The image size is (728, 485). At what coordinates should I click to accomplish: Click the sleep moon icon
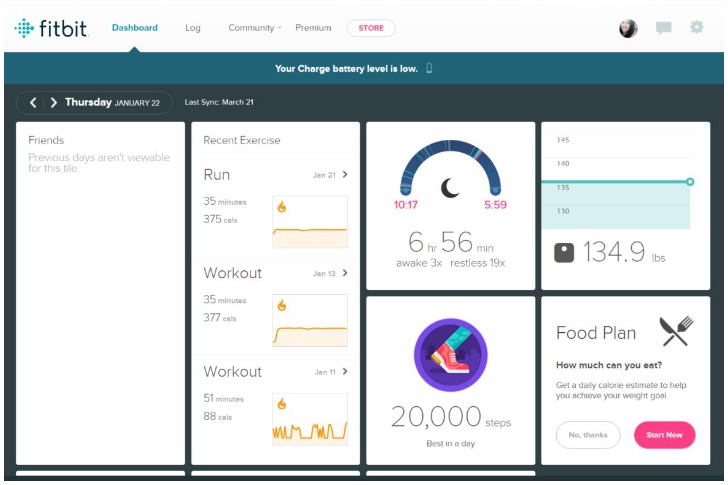(x=450, y=188)
